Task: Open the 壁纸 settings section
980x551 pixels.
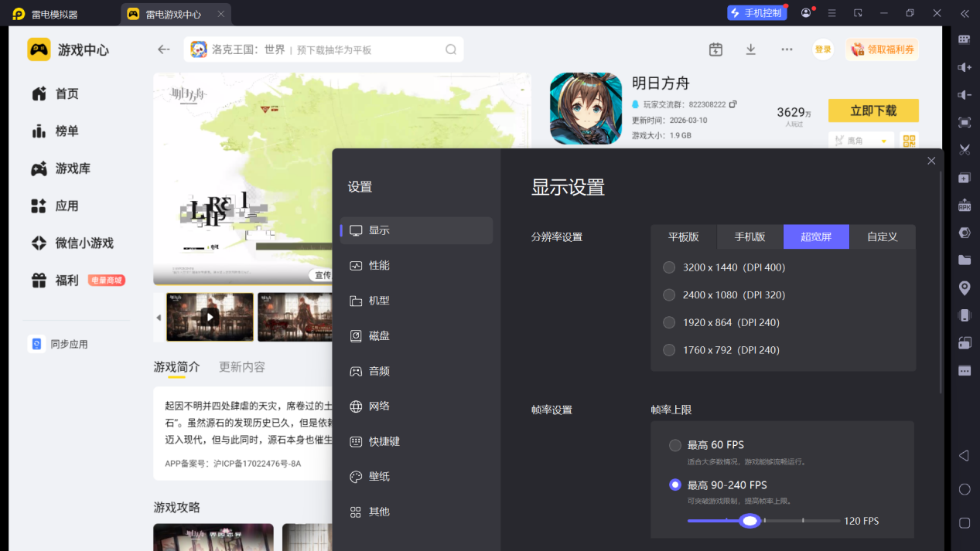Action: (x=416, y=477)
